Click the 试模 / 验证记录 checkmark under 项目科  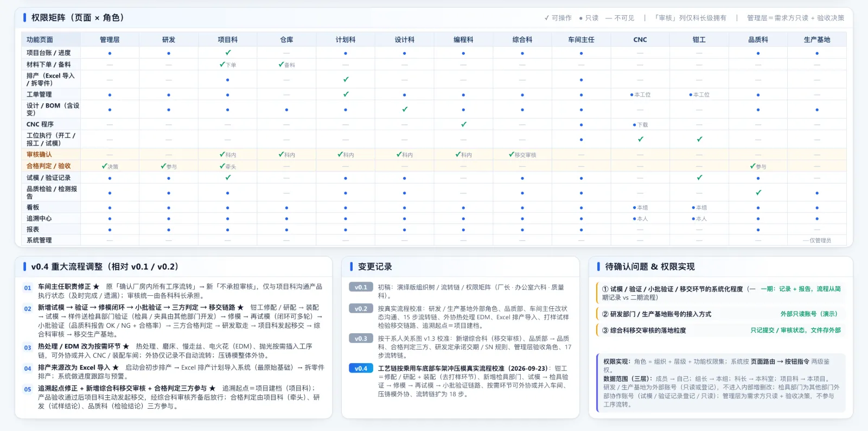(228, 178)
